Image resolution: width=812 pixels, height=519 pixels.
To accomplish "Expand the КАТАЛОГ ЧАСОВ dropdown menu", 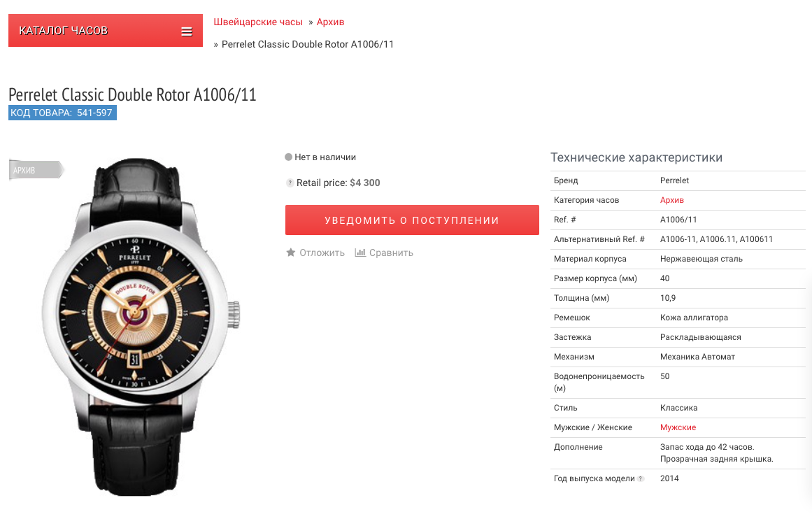I will (105, 31).
